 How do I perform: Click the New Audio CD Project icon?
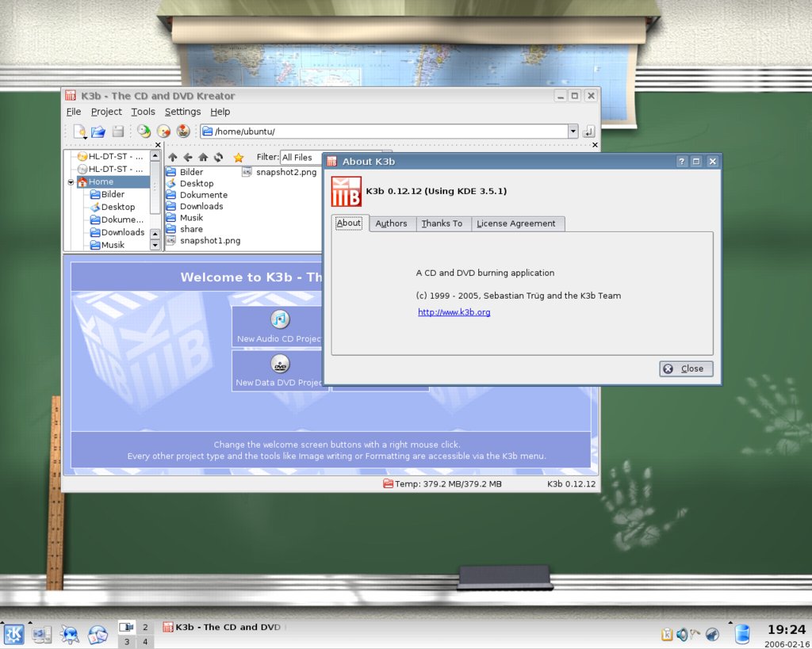tap(280, 319)
